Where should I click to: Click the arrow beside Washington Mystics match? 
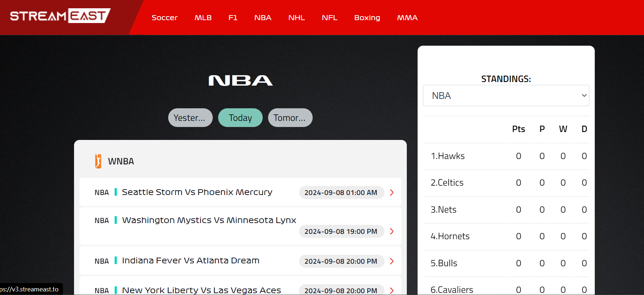392,231
